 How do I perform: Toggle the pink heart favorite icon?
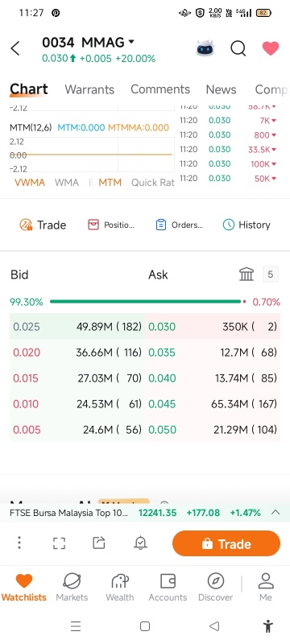(271, 48)
